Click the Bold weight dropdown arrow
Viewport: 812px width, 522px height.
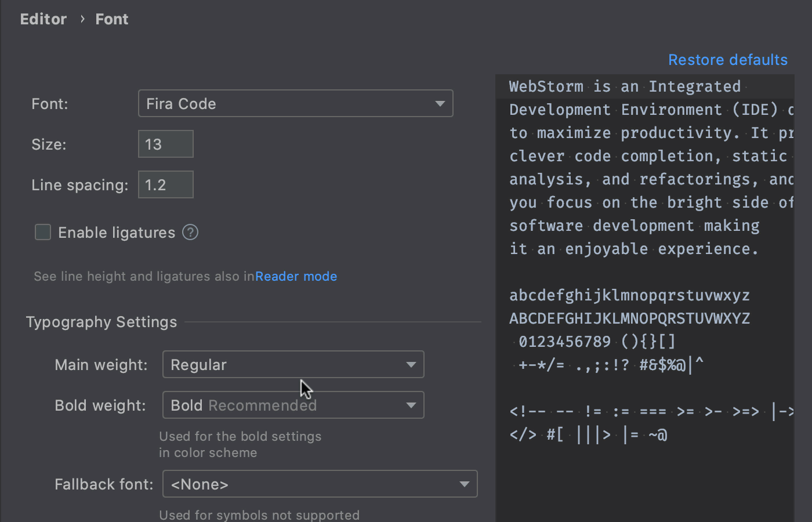click(411, 405)
